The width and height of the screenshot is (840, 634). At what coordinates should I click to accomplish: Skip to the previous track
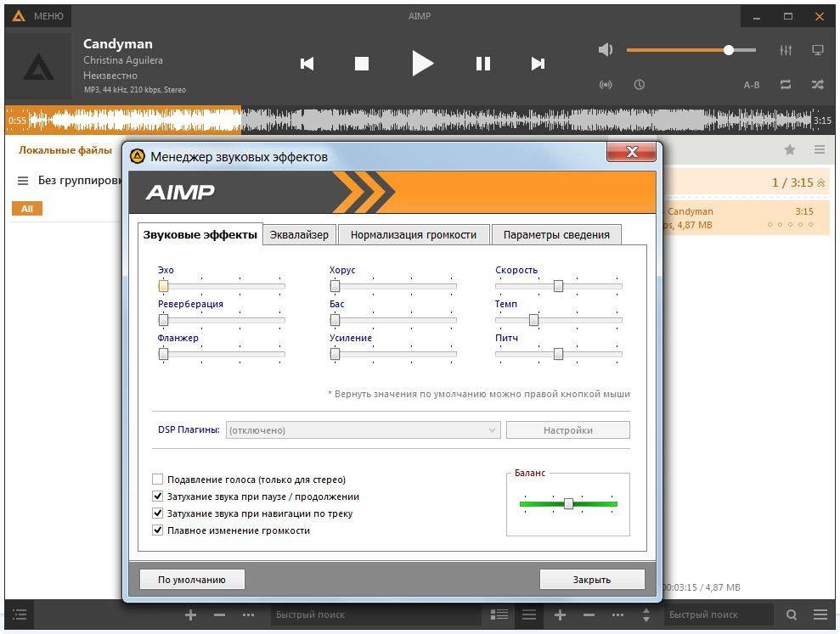[x=307, y=64]
